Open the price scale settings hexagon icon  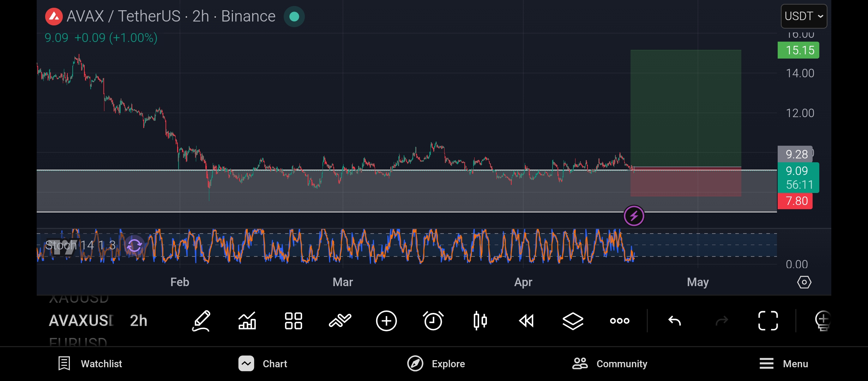804,282
